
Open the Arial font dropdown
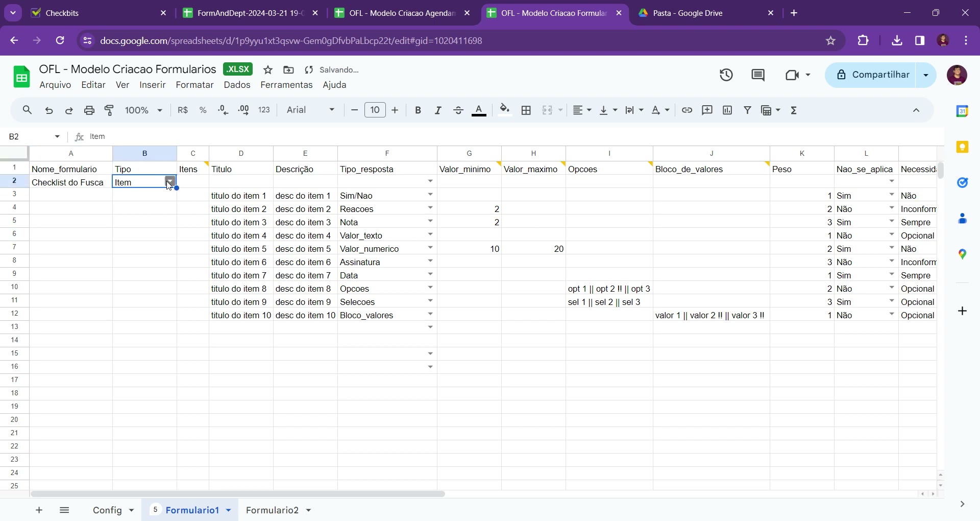pos(310,110)
